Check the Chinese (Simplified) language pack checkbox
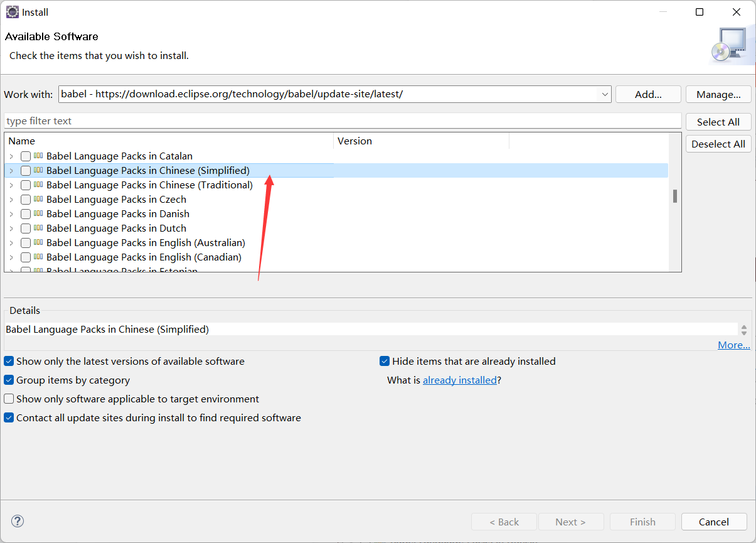 (26, 171)
